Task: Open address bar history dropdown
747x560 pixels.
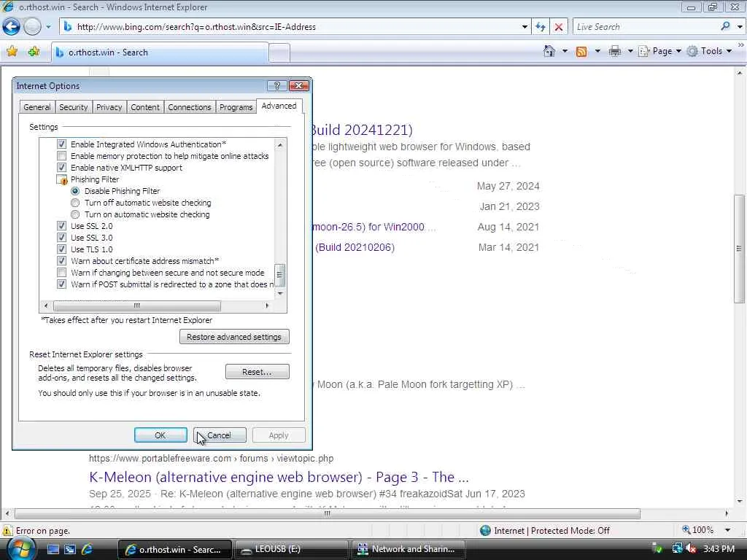Action: pyautogui.click(x=525, y=27)
